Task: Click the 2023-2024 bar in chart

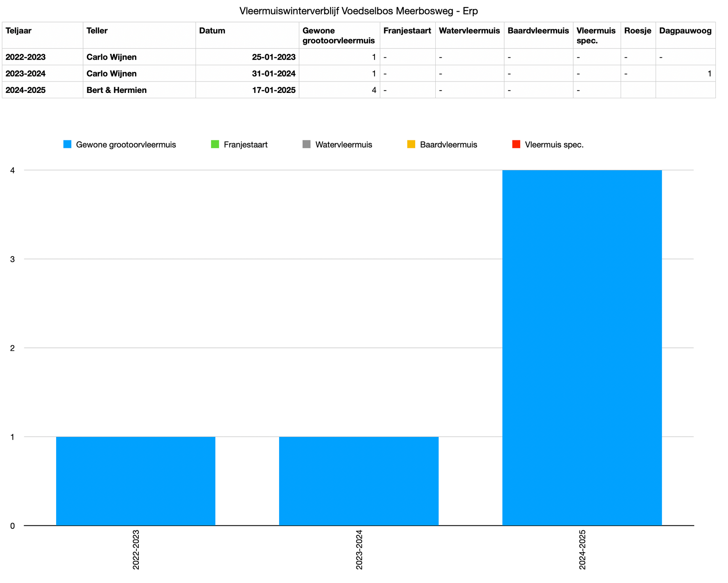Action: click(359, 481)
